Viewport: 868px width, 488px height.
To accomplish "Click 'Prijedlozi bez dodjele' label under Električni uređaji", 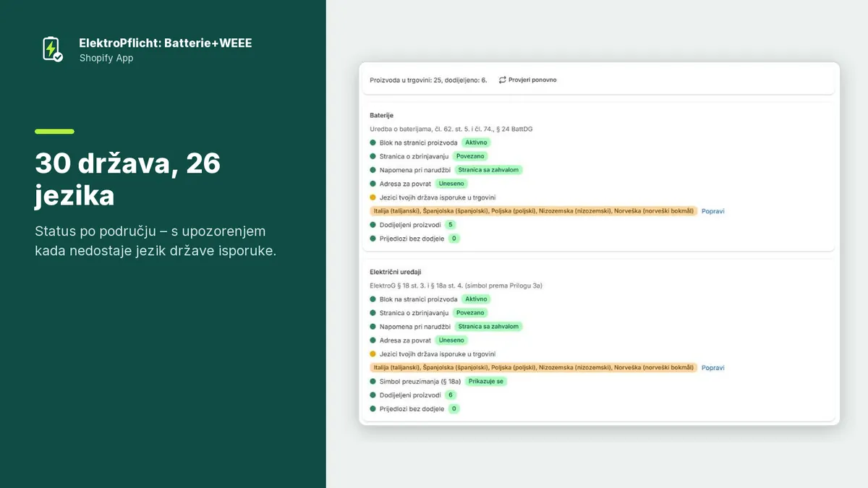I will pos(412,408).
